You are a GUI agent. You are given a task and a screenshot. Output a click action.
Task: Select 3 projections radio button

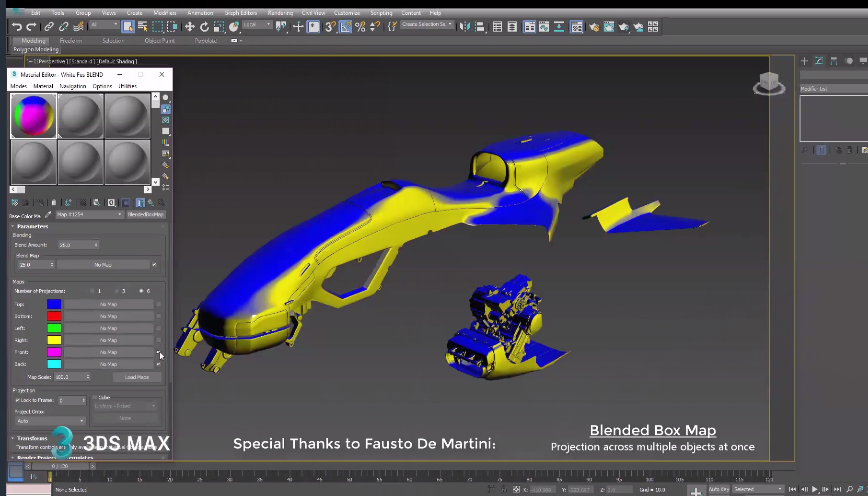click(x=117, y=291)
